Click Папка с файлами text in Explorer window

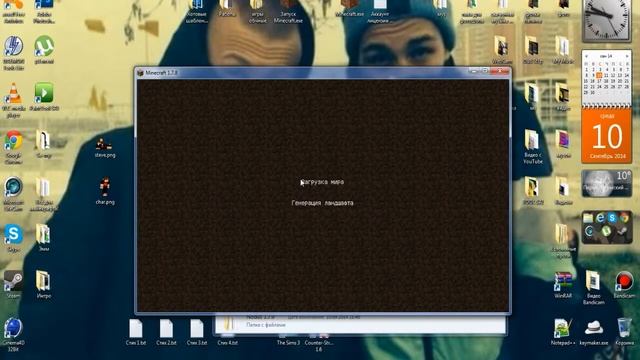click(x=266, y=325)
